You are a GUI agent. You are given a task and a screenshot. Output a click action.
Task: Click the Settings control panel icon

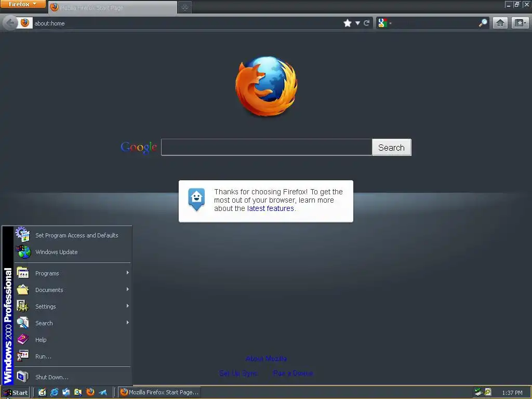[x=23, y=306]
